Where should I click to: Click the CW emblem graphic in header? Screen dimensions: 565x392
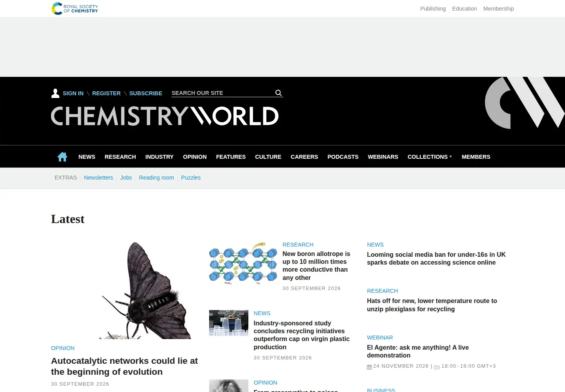click(525, 103)
